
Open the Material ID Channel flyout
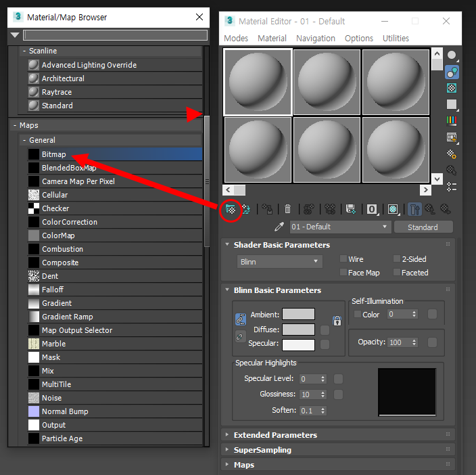pyautogui.click(x=373, y=209)
